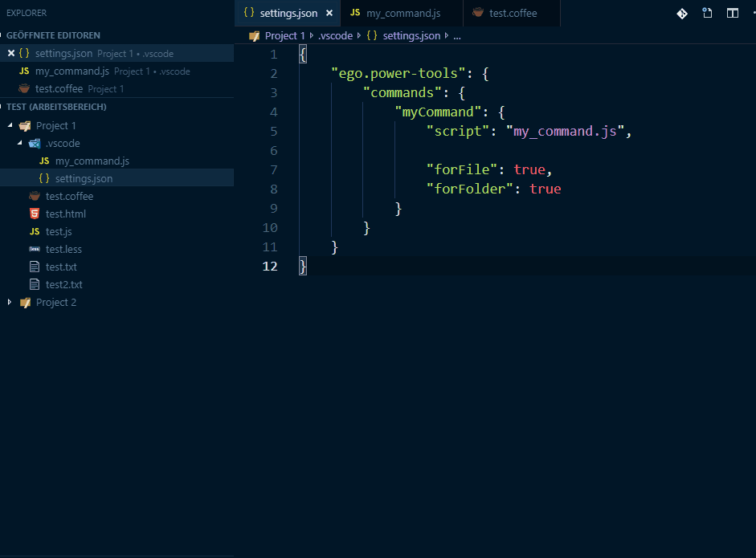The height and width of the screenshot is (558, 756).
Task: Click the Less icon beside test.less
Action: click(x=35, y=249)
